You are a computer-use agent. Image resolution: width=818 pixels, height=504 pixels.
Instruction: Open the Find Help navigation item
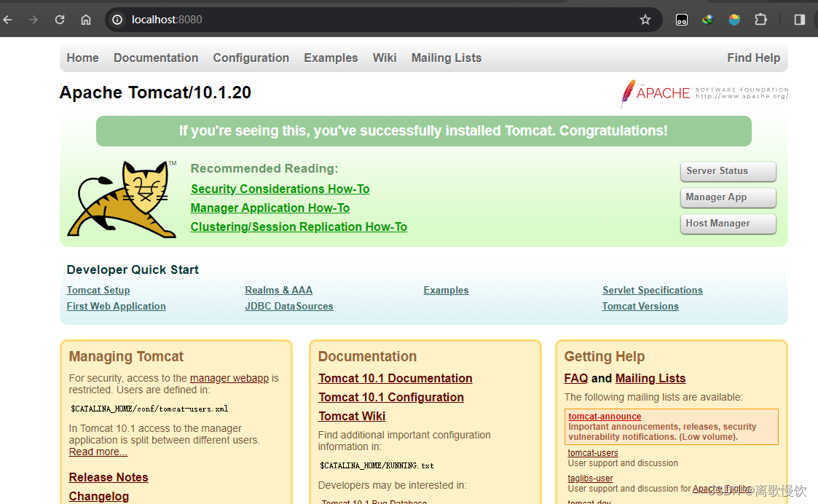(x=754, y=58)
